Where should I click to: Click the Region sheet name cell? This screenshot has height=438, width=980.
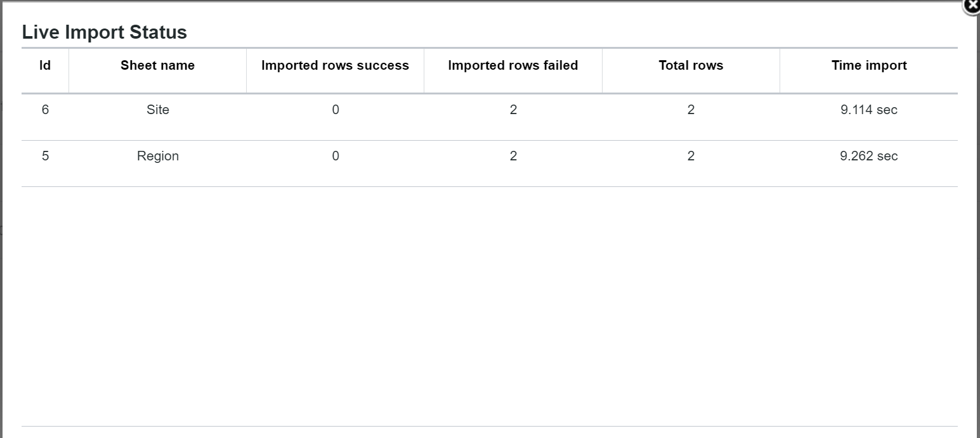(x=157, y=156)
